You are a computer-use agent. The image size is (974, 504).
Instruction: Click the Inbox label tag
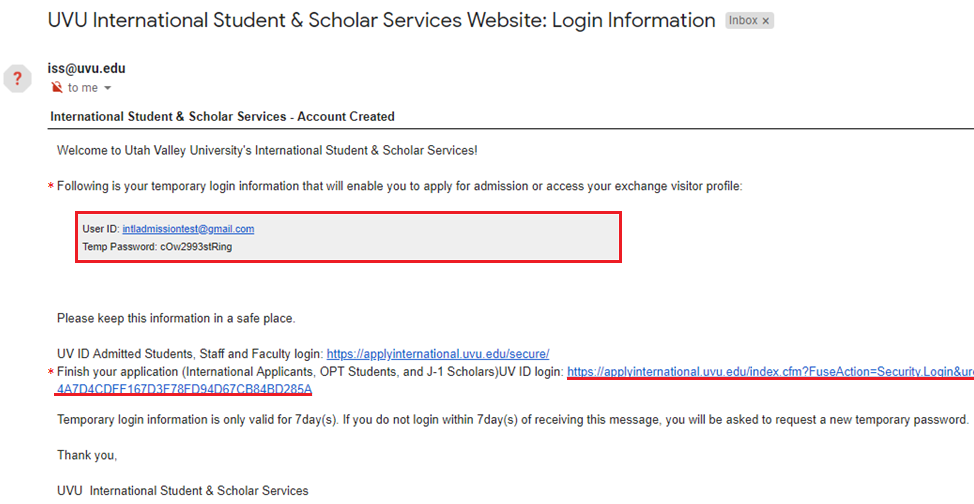tap(743, 21)
